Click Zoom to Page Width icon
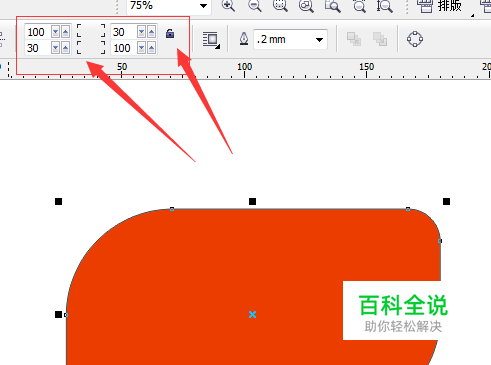Screen dimensions: 491x365 (x=359, y=6)
